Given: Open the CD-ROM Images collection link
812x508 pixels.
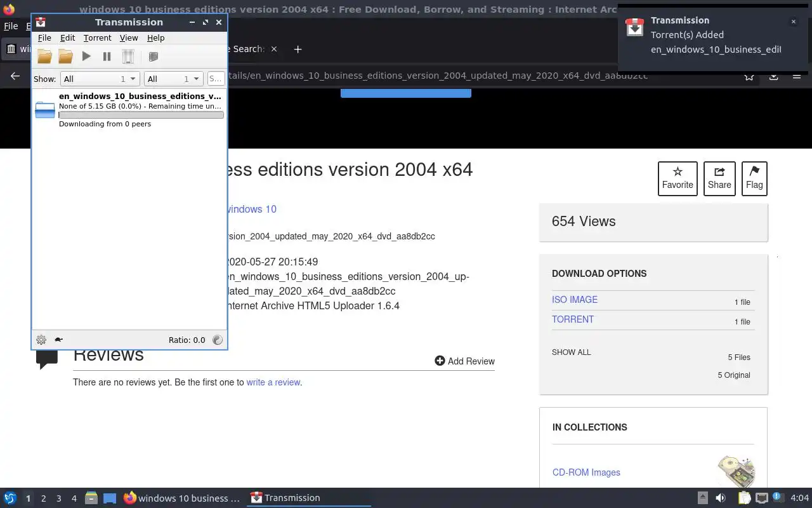Looking at the screenshot, I should (586, 472).
